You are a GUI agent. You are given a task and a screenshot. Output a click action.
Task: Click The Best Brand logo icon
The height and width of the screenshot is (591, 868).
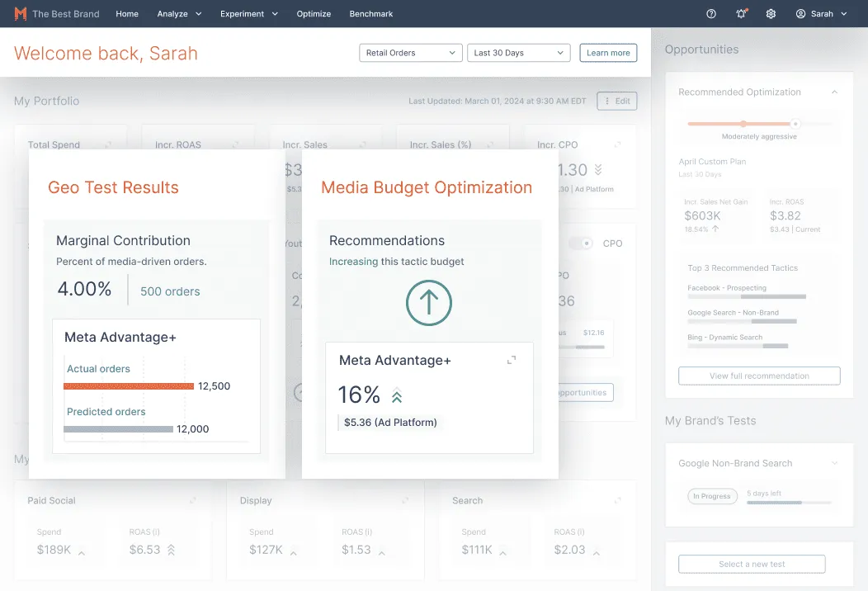pos(17,13)
